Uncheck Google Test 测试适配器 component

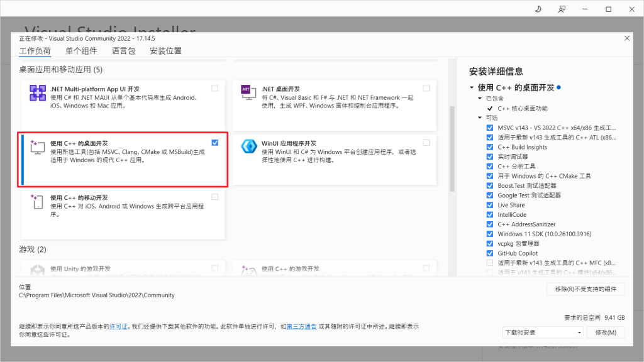[x=489, y=195]
